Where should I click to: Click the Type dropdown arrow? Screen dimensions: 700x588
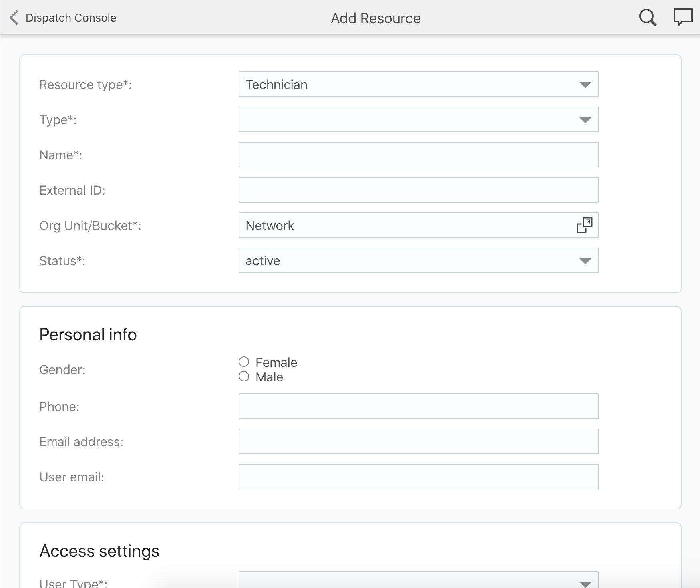pos(585,119)
